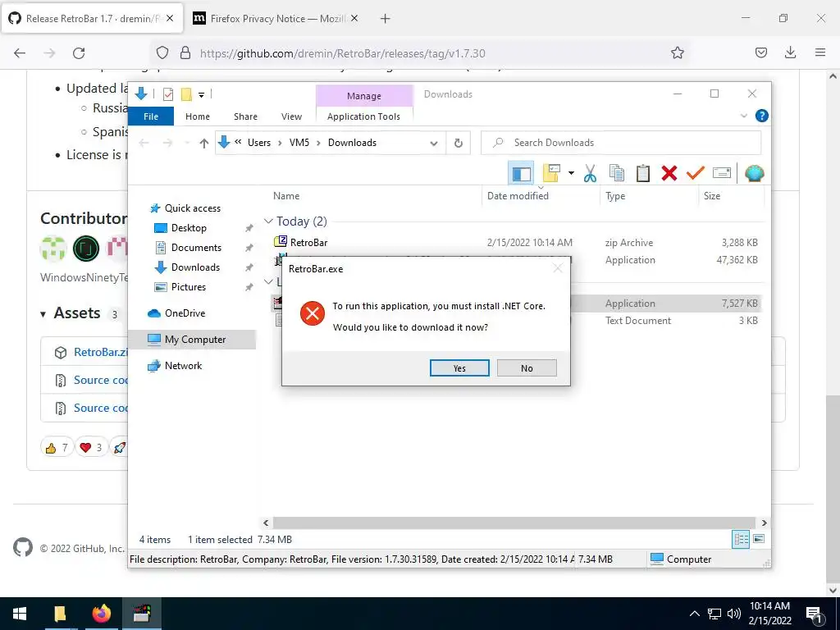Click VM5 in the address breadcrumb

[x=299, y=143]
